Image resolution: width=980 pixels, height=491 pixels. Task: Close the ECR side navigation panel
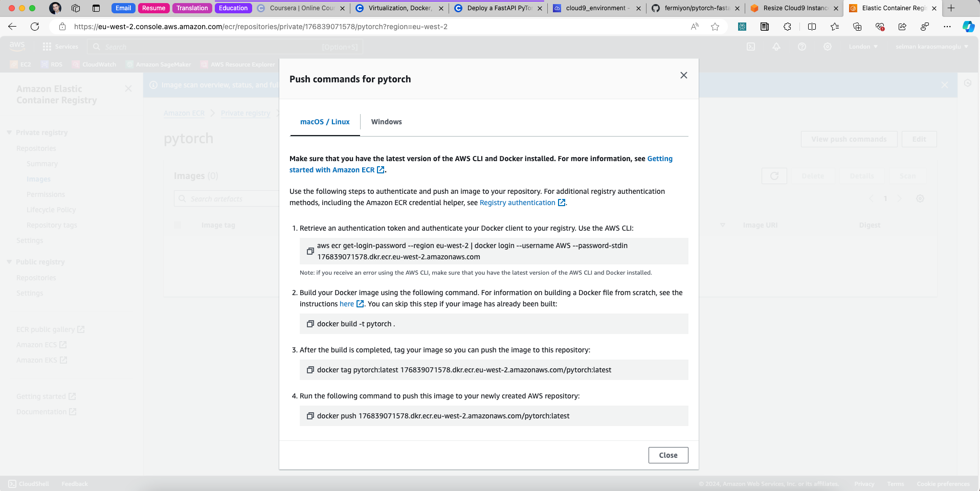pyautogui.click(x=128, y=89)
